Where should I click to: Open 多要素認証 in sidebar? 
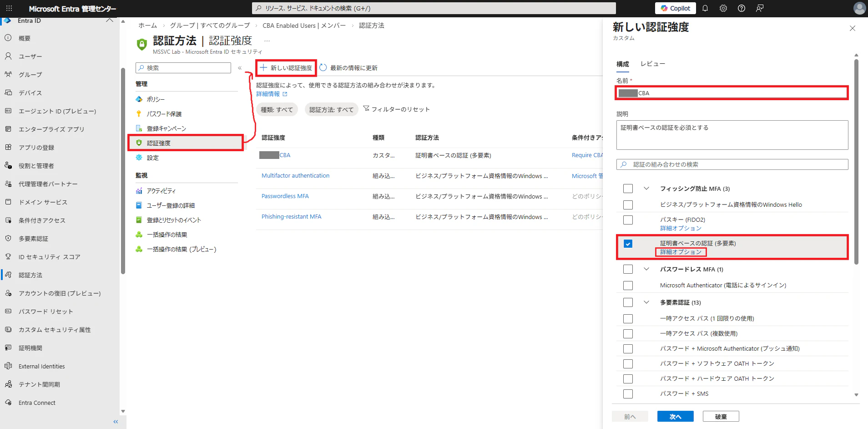(x=33, y=239)
